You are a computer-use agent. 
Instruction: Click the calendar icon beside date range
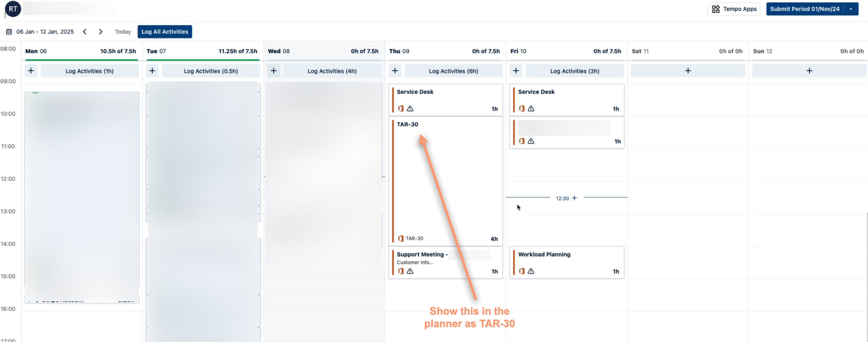point(9,32)
